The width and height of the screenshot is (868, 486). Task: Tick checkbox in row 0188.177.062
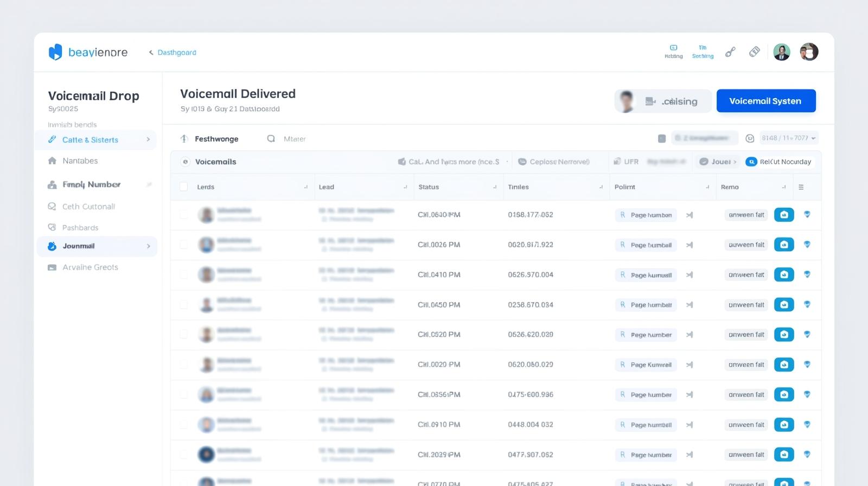(183, 215)
